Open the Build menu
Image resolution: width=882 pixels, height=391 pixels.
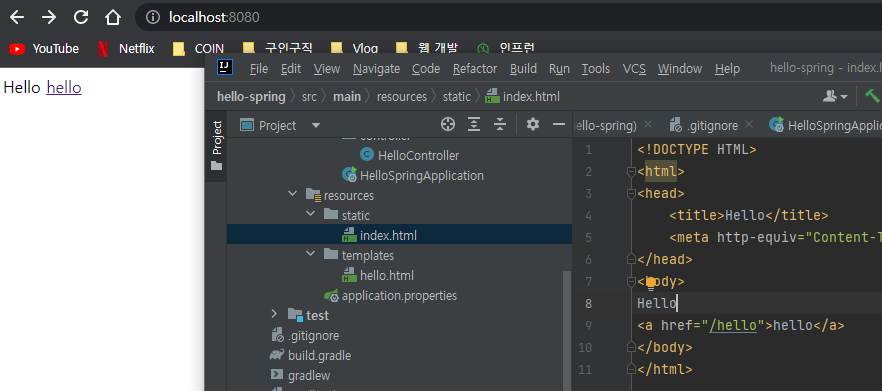pos(523,69)
